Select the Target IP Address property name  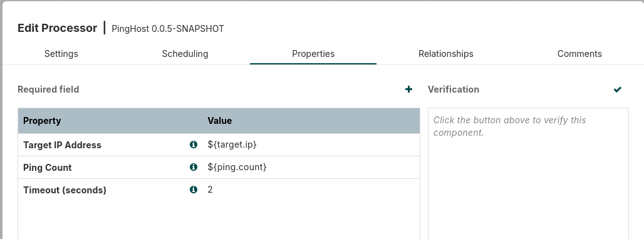point(62,145)
